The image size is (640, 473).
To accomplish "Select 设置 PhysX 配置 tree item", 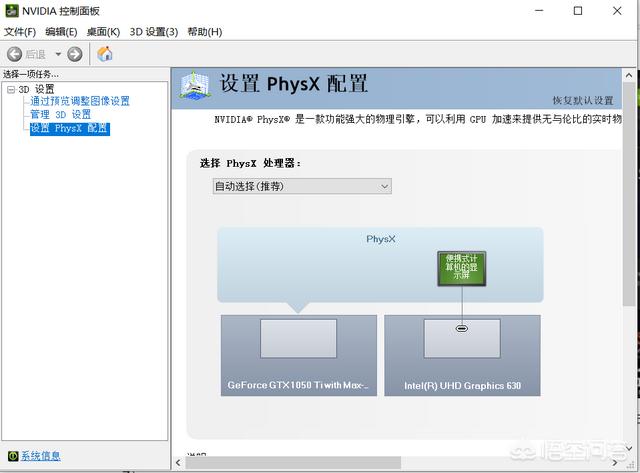I will (x=70, y=129).
